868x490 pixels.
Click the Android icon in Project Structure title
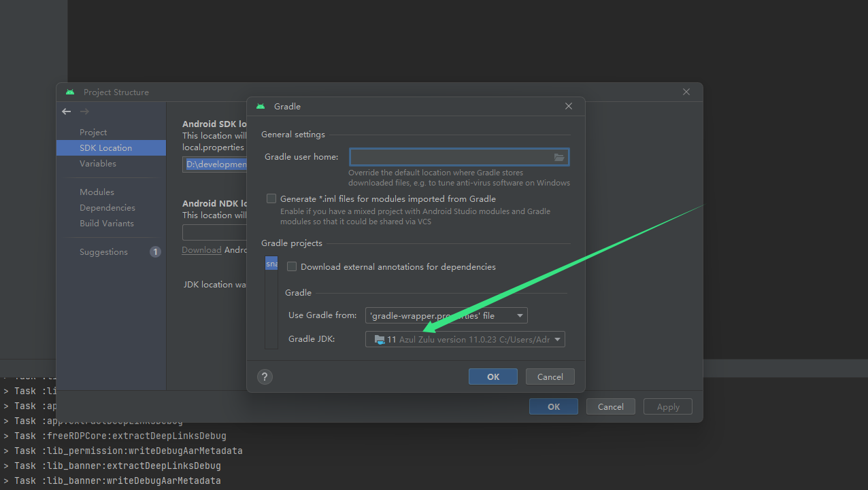[70, 92]
